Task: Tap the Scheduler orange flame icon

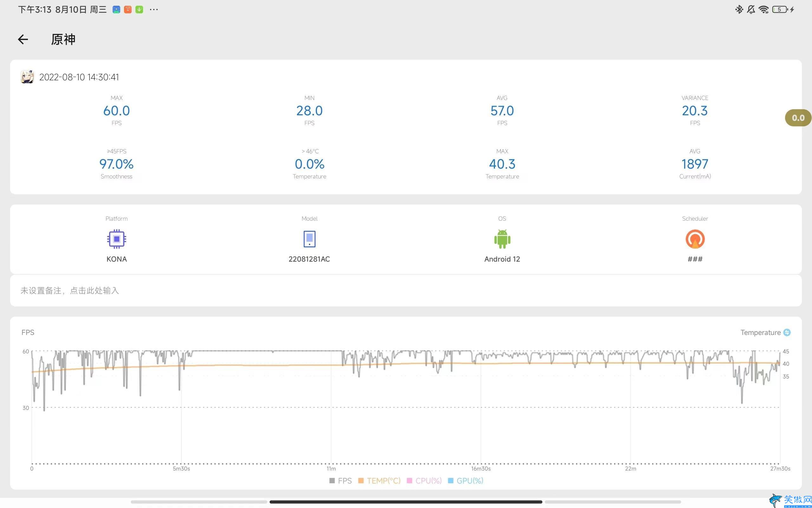Action: (x=695, y=239)
